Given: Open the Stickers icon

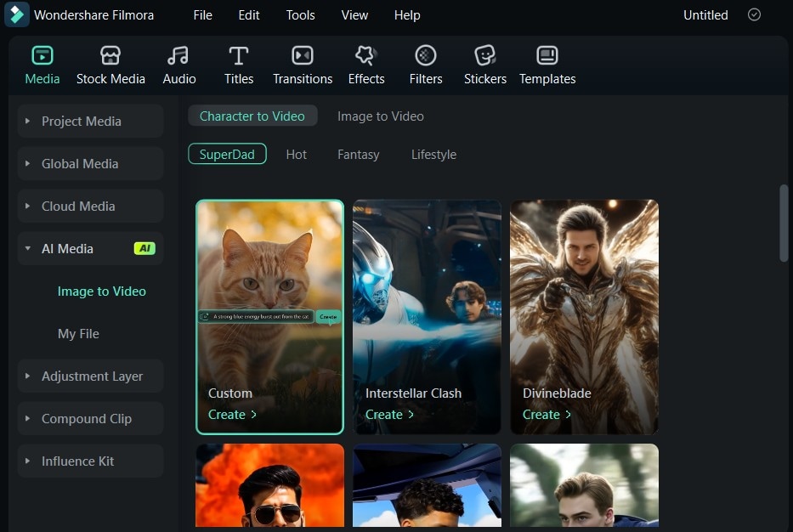Looking at the screenshot, I should pyautogui.click(x=485, y=55).
